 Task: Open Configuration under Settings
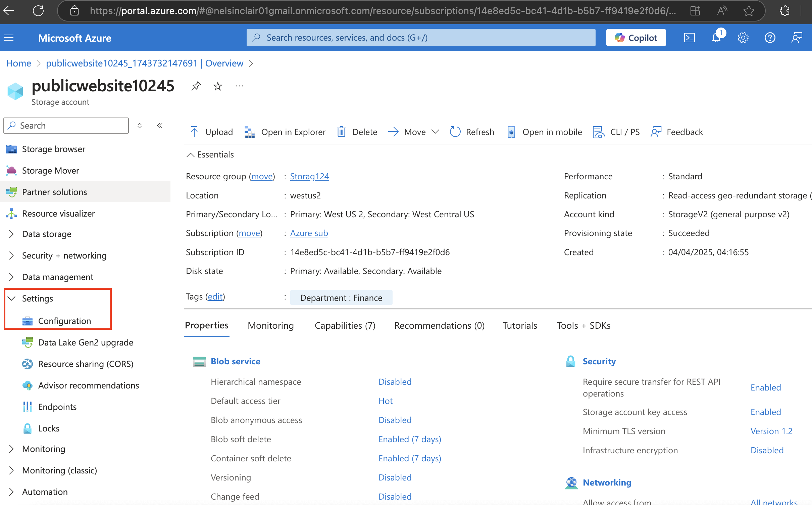tap(64, 321)
